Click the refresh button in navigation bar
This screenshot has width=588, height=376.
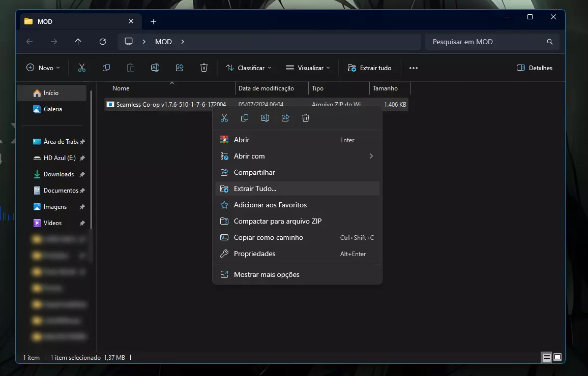pyautogui.click(x=103, y=42)
